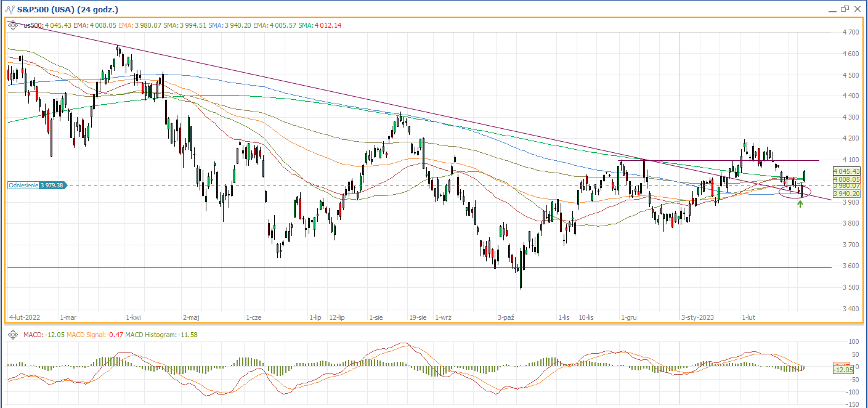Select the purple ellipse annotation
This screenshot has height=408, width=868.
coord(795,192)
